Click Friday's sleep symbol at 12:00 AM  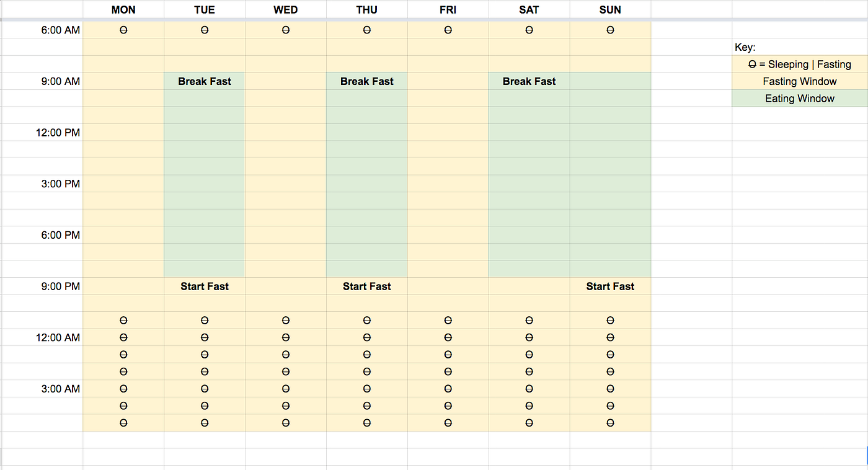[448, 338]
